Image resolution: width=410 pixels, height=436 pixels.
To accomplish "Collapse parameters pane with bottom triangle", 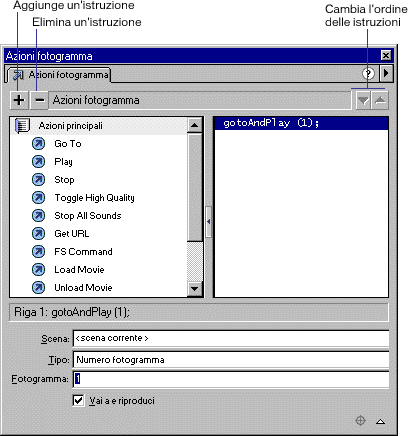I will click(380, 421).
